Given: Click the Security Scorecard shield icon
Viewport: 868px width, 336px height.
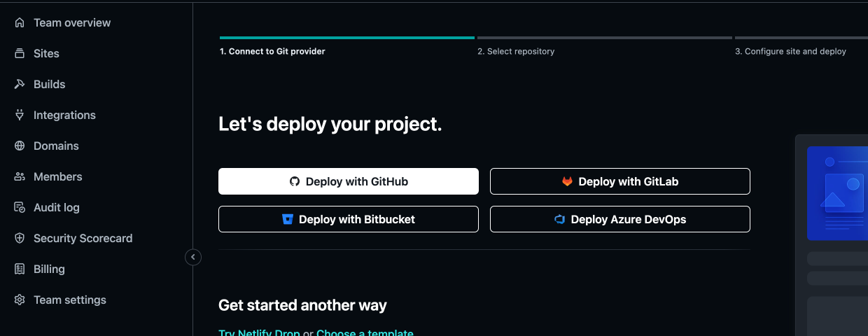Looking at the screenshot, I should coord(20,238).
